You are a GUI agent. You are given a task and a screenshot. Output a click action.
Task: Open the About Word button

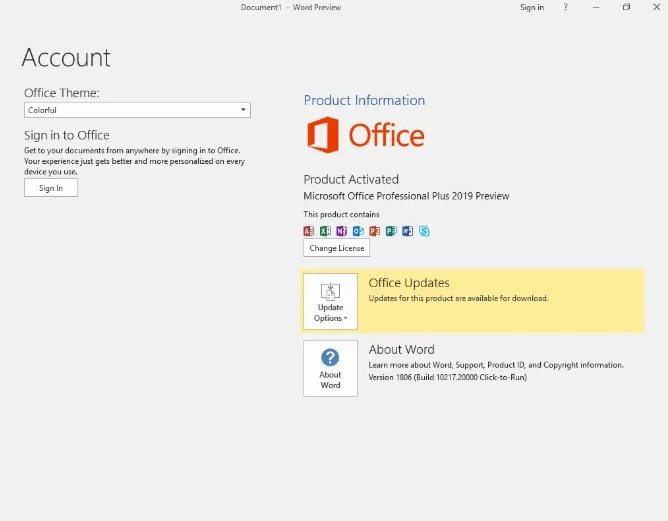click(x=330, y=368)
